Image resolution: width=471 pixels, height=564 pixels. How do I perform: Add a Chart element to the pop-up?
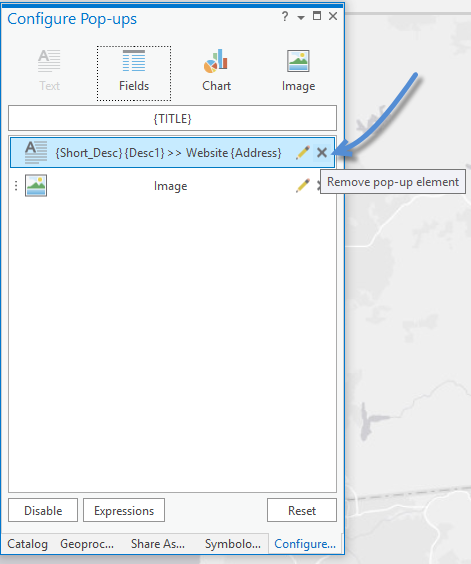(x=216, y=71)
